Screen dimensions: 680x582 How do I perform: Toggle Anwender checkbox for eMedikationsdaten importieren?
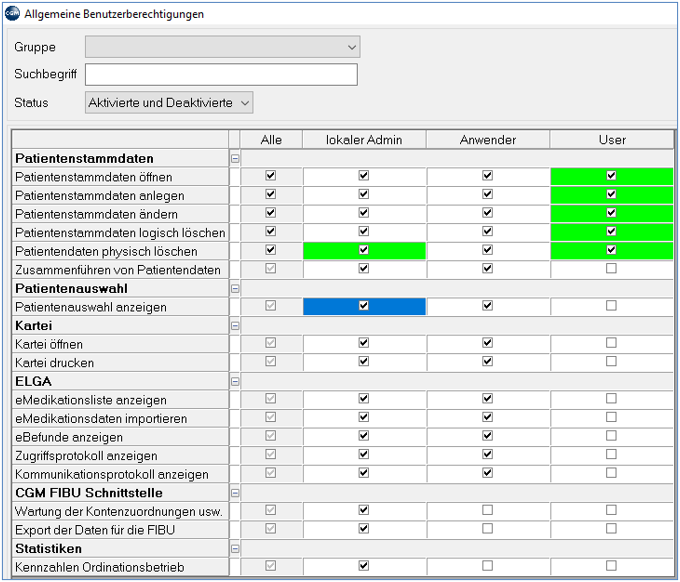click(x=488, y=417)
